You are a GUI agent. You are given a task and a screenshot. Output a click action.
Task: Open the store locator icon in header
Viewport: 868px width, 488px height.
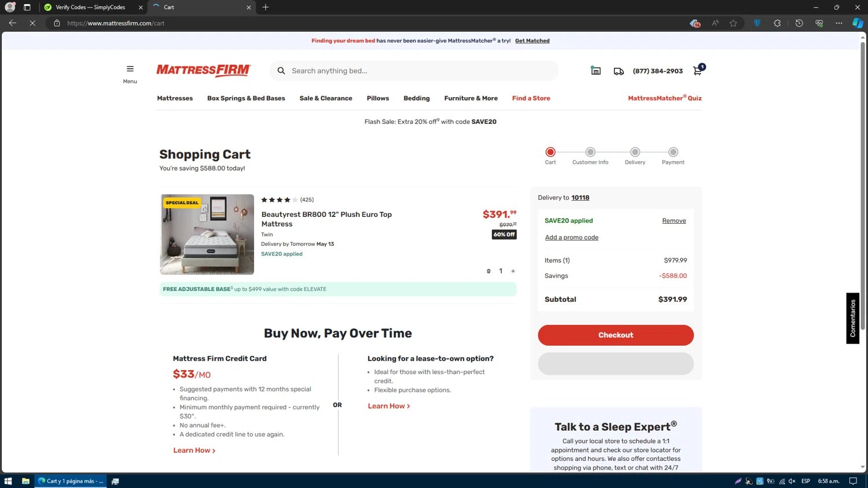tap(595, 71)
